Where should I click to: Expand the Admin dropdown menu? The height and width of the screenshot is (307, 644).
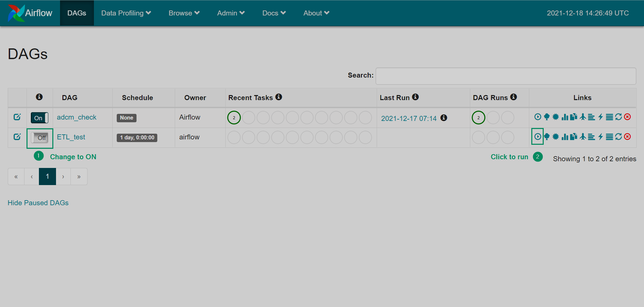pos(231,13)
